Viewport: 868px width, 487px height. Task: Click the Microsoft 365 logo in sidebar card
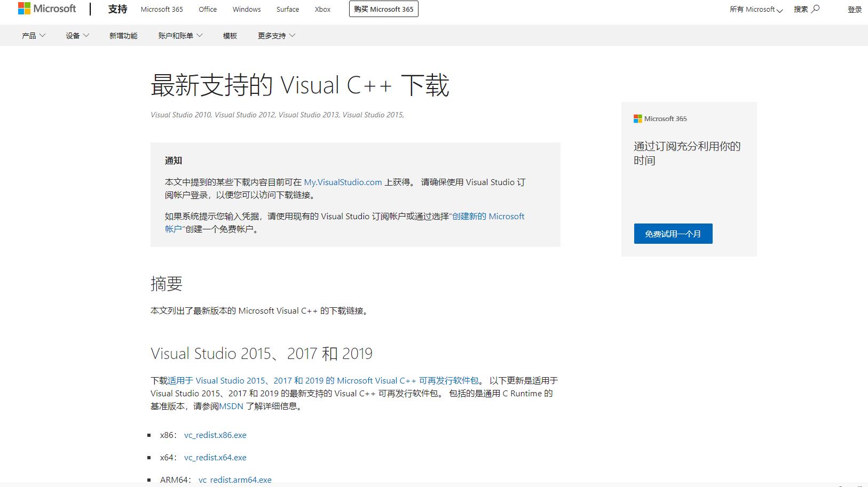pyautogui.click(x=660, y=119)
